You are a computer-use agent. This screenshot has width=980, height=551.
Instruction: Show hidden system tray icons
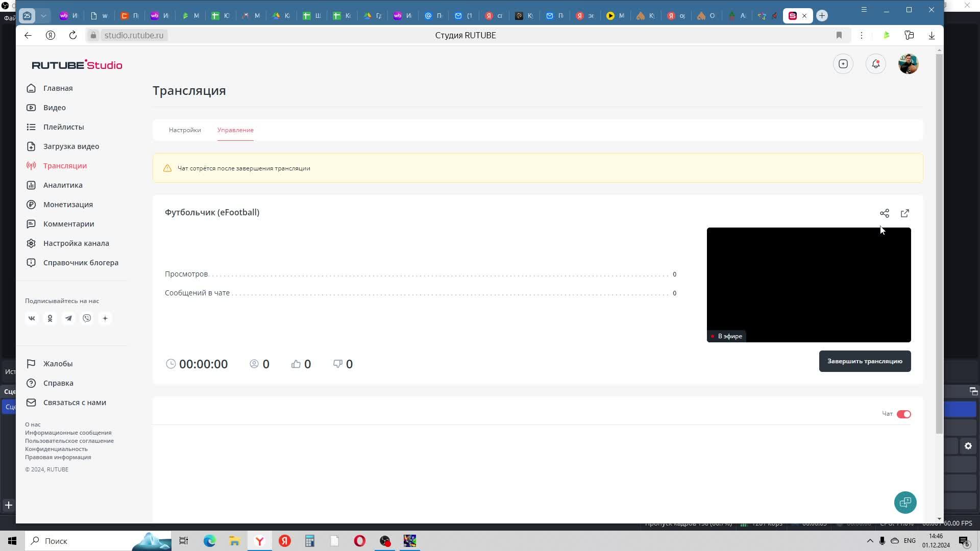point(870,541)
